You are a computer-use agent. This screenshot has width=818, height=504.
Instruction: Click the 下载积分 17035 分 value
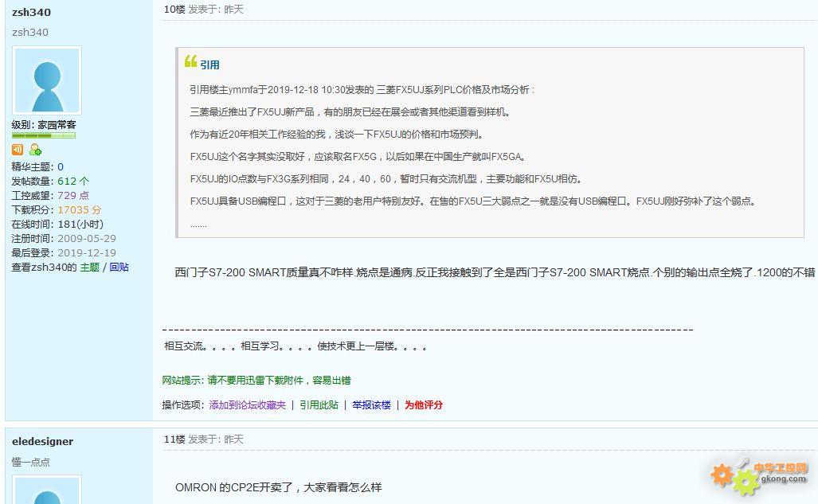point(80,209)
